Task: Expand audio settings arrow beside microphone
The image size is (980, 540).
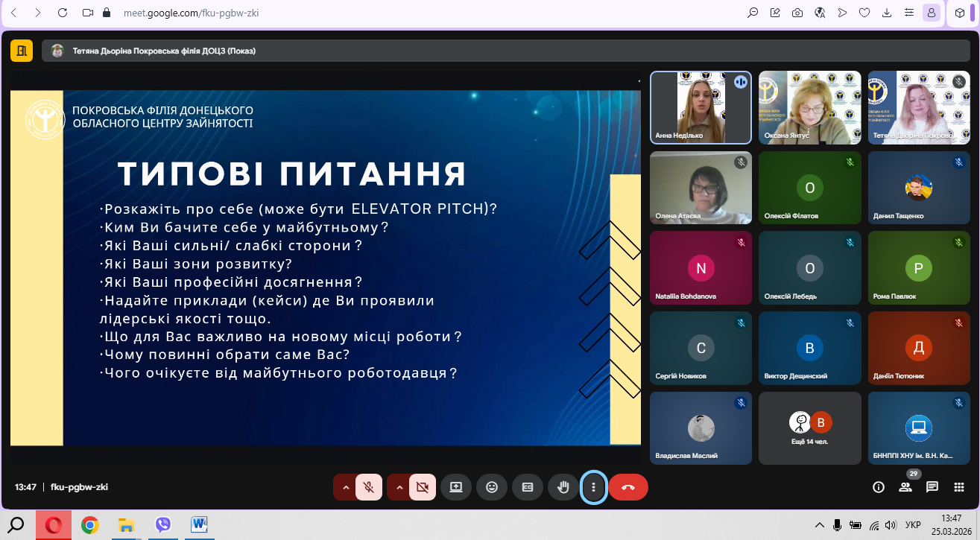Action: tap(345, 487)
